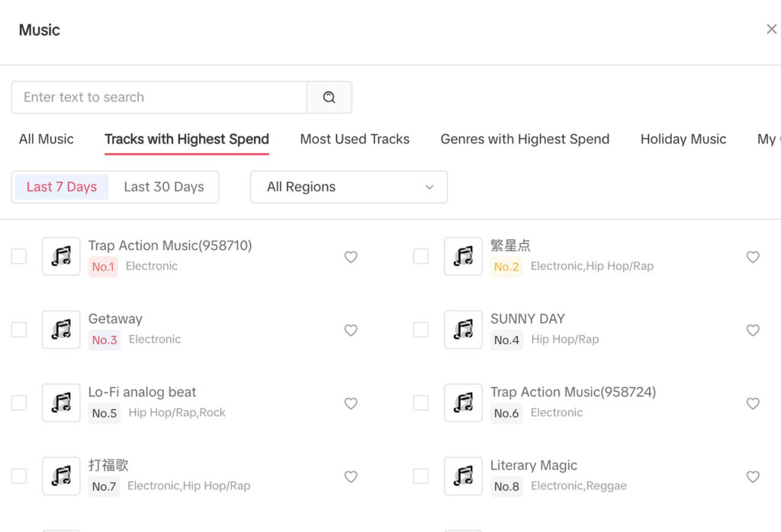Select the Last 30 Days filter
Screen dimensions: 781x532
click(x=165, y=187)
